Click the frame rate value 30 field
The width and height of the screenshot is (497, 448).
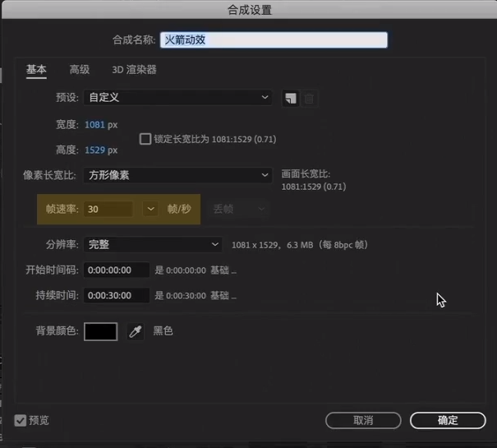coord(108,209)
